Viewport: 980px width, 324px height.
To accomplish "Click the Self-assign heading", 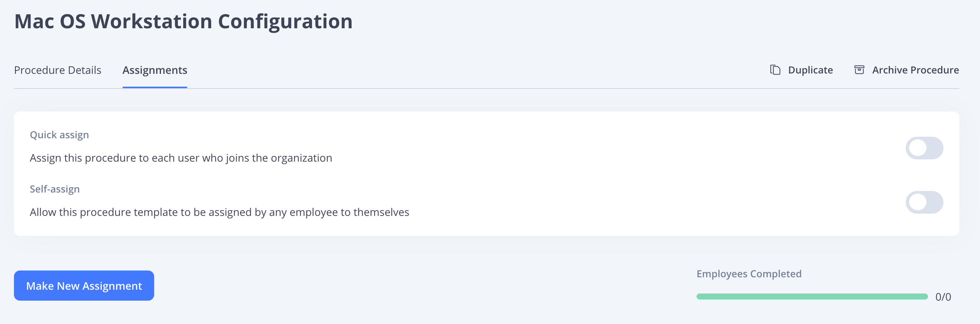I will (55, 189).
